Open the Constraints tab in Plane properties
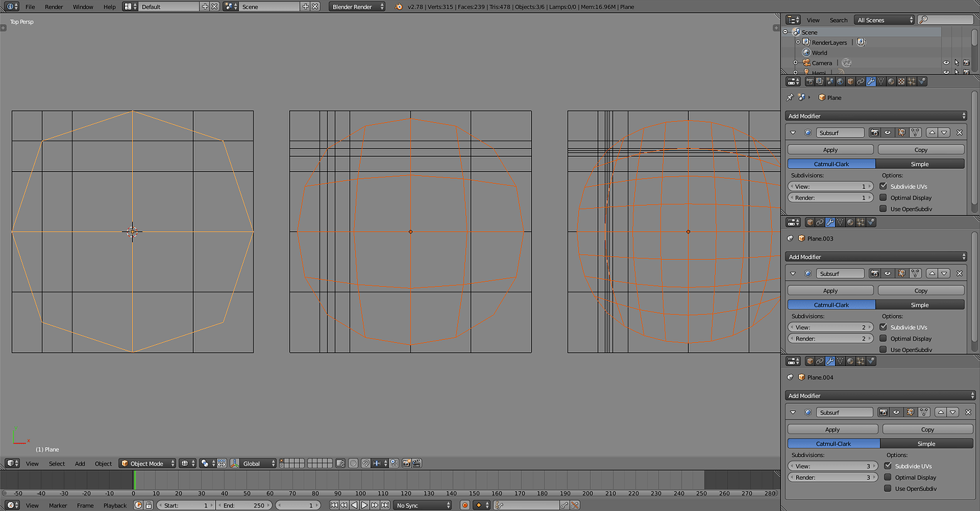 pyautogui.click(x=861, y=82)
